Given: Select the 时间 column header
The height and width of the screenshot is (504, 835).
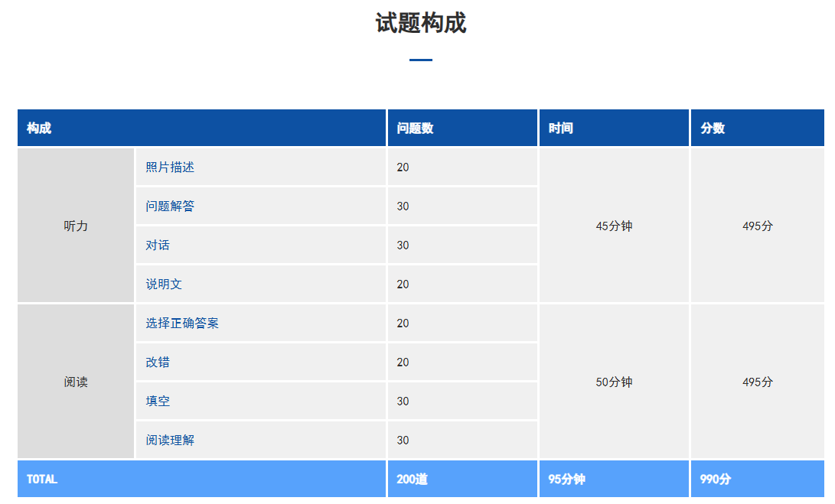Looking at the screenshot, I should [x=560, y=128].
